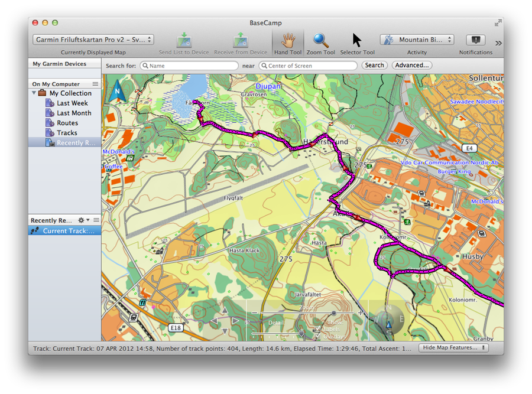The image size is (532, 394).
Task: Click the Zoom slider handle
Action: (x=334, y=312)
